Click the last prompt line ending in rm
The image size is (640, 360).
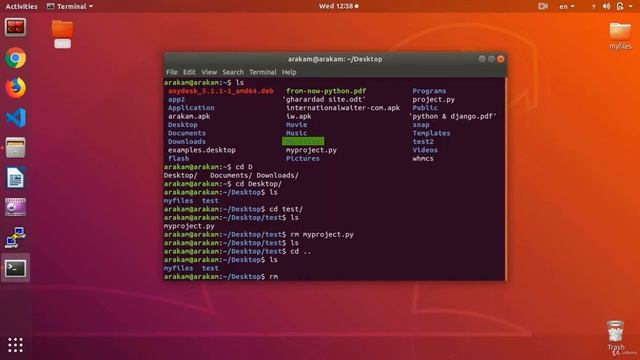click(x=221, y=277)
